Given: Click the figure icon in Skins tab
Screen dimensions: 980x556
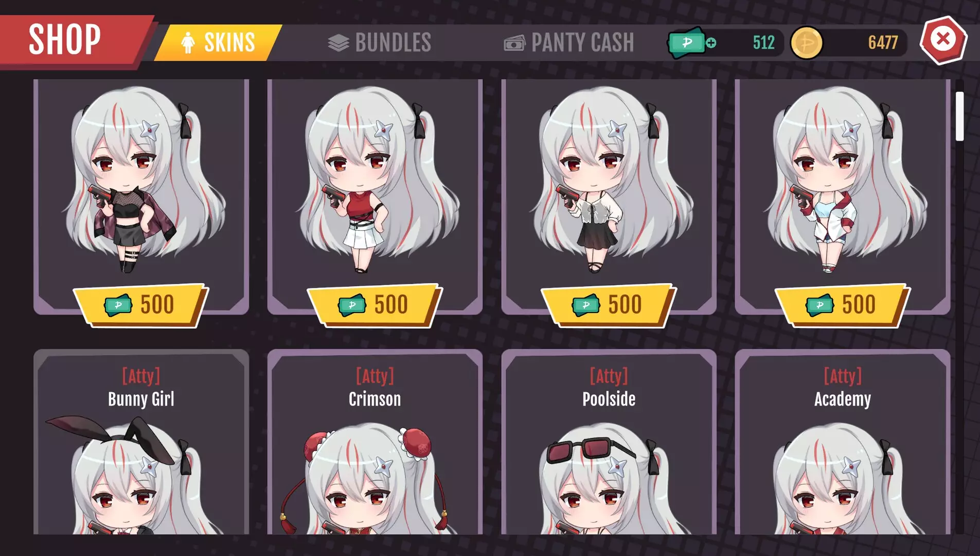Looking at the screenshot, I should [188, 42].
